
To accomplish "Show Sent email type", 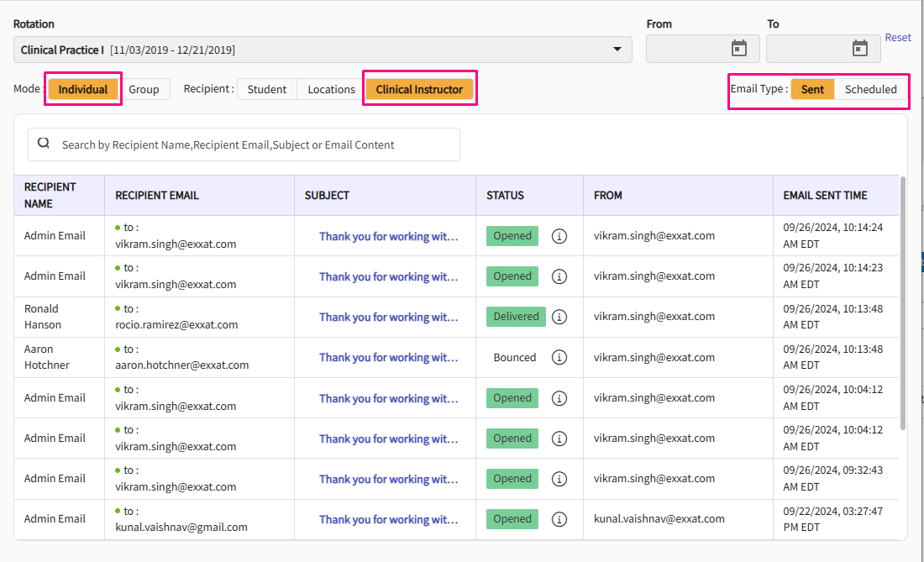I will [x=812, y=90].
